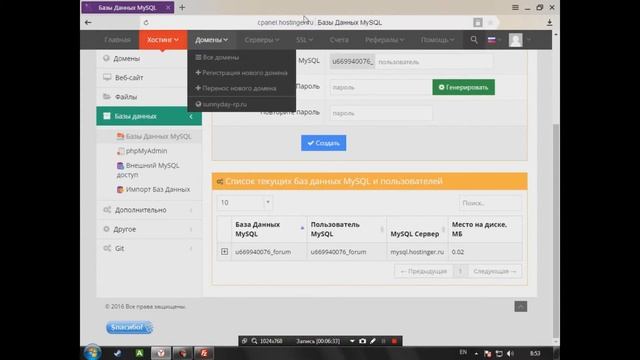
Task: Click the phpMyAdmin sidebar icon
Action: [120, 151]
